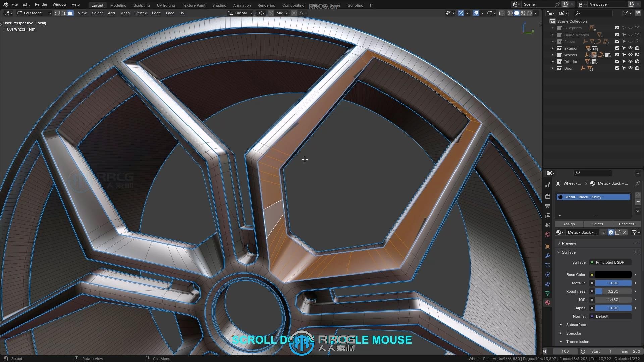Click the Assign material button

569,224
